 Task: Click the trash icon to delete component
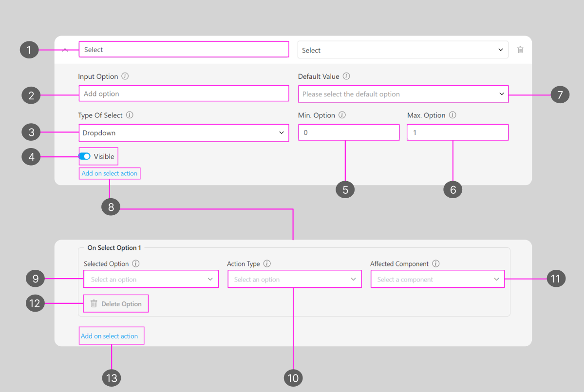(x=520, y=50)
